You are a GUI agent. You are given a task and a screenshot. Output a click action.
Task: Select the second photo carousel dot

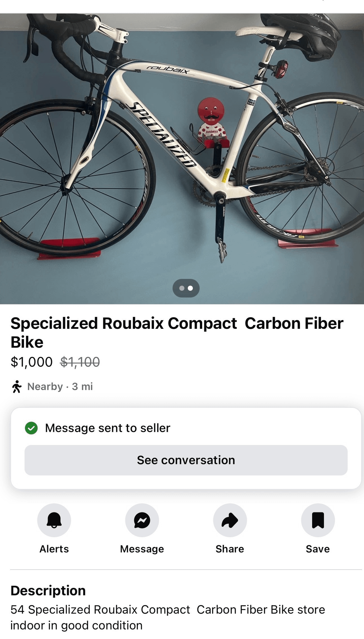pyautogui.click(x=190, y=288)
